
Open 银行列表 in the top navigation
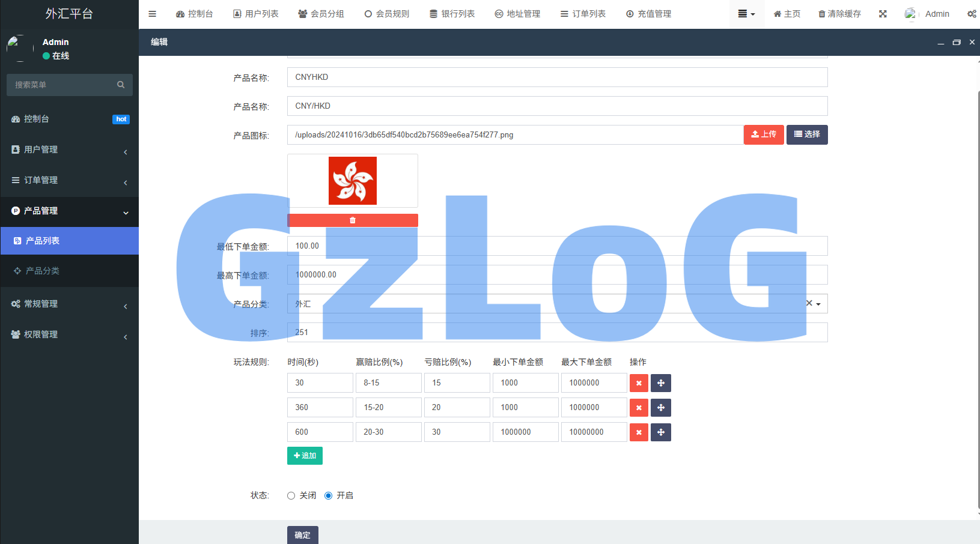pos(452,13)
